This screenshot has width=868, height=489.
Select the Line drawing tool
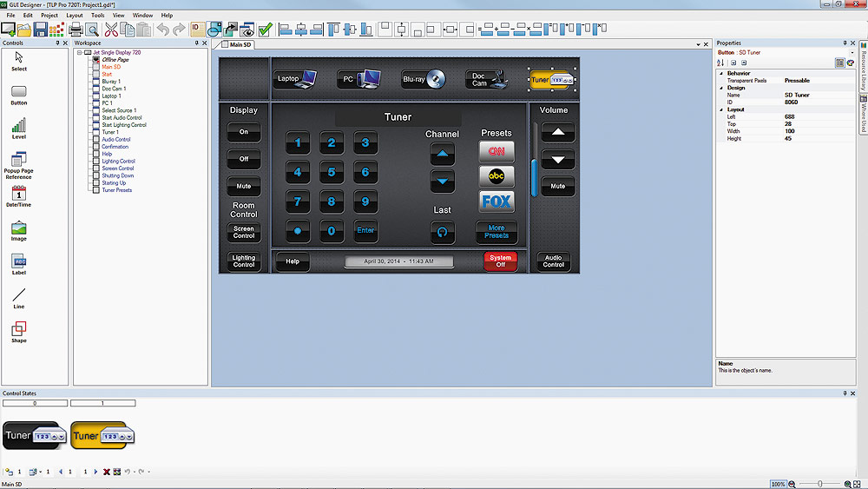19,299
